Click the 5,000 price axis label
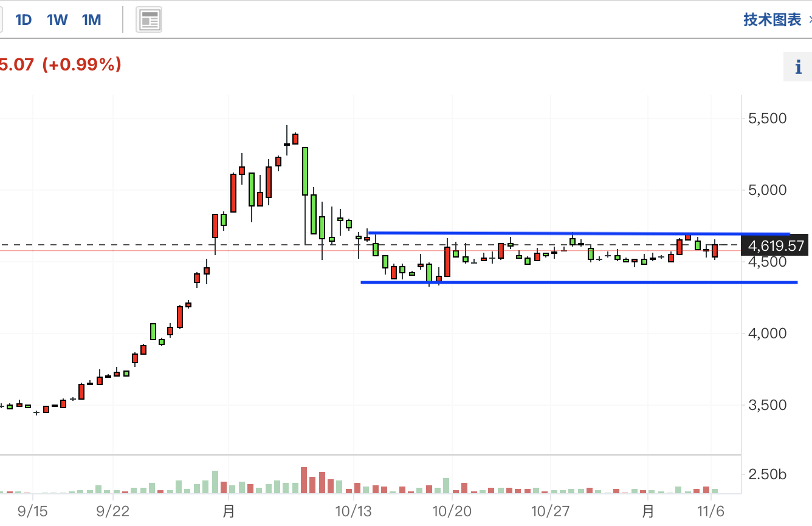 pos(768,190)
